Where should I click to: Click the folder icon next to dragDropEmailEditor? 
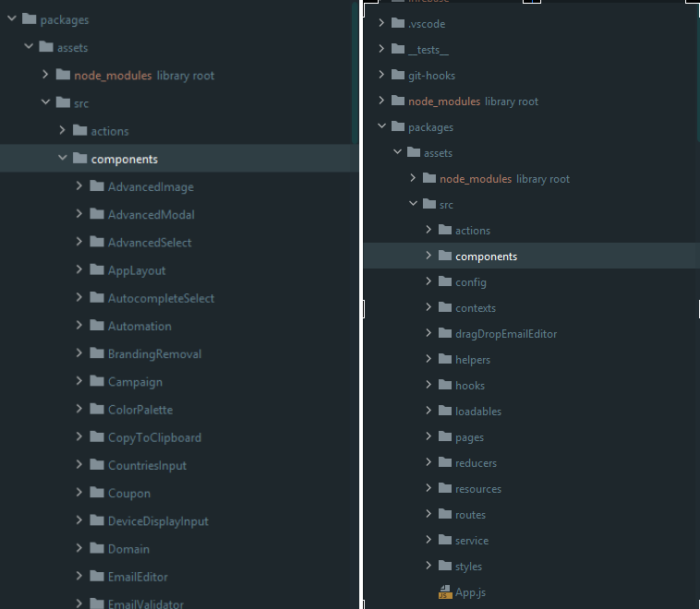[x=445, y=333]
